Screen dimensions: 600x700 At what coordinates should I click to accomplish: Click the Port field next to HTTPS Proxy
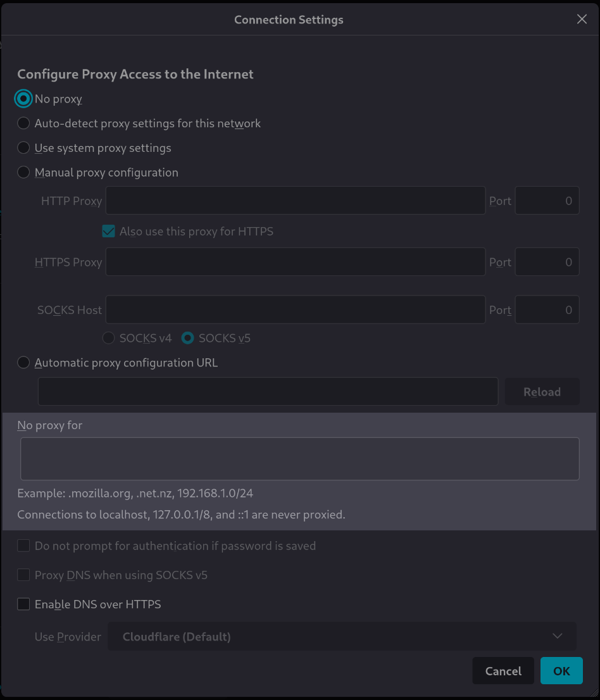(547, 261)
